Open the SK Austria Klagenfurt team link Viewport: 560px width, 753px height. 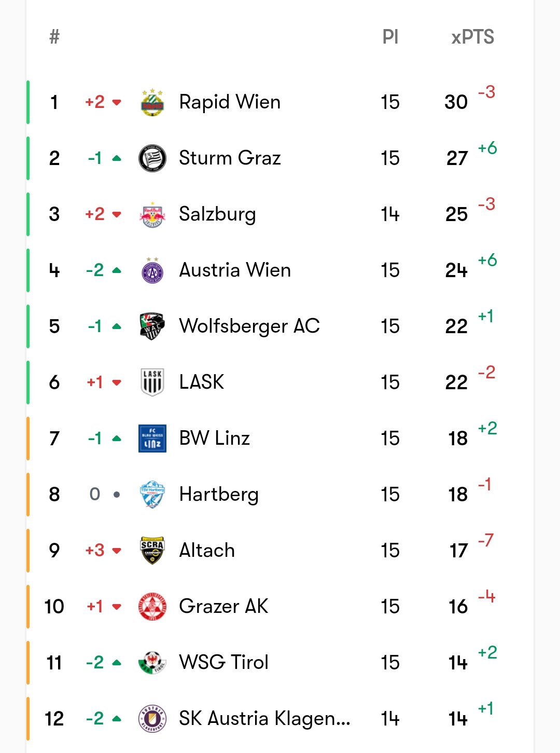264,719
